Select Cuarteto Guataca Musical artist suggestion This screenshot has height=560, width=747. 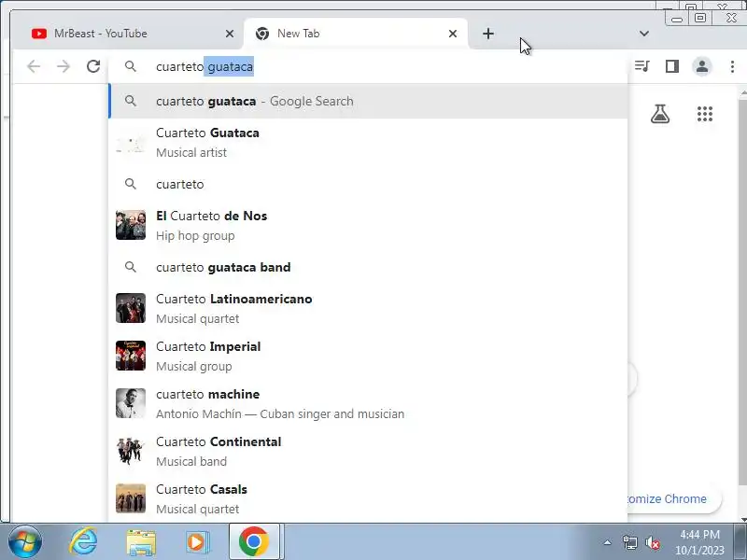click(368, 143)
